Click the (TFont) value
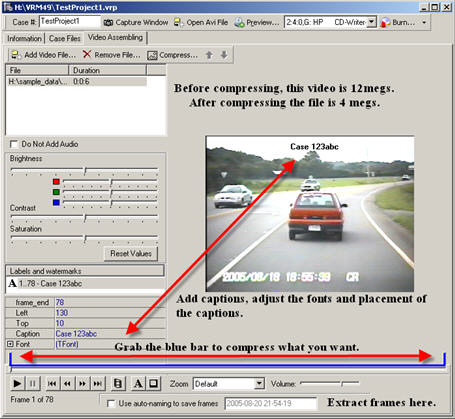The height and width of the screenshot is (419, 455). 67,344
